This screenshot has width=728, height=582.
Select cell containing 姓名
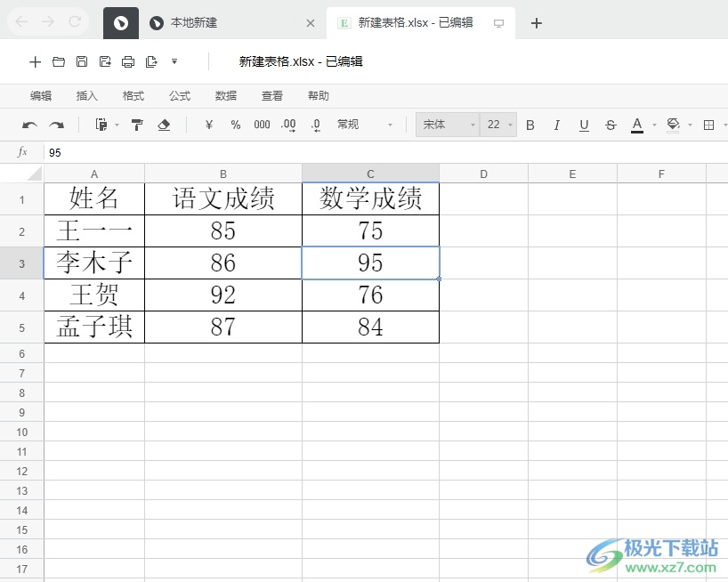coord(94,198)
